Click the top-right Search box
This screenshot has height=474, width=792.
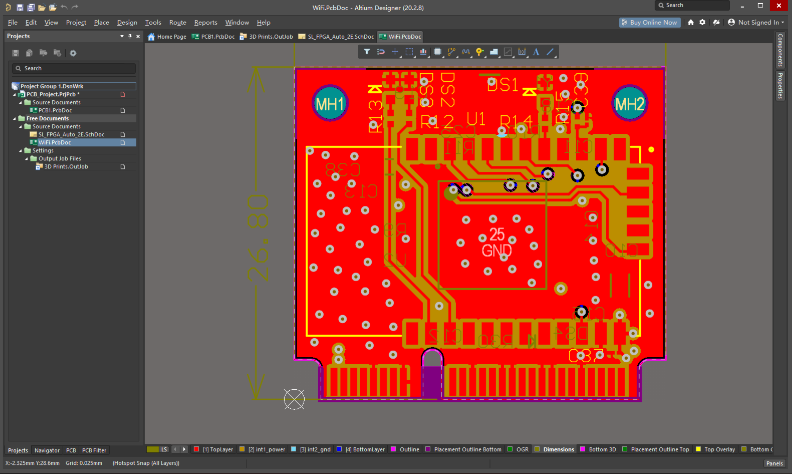(692, 5)
